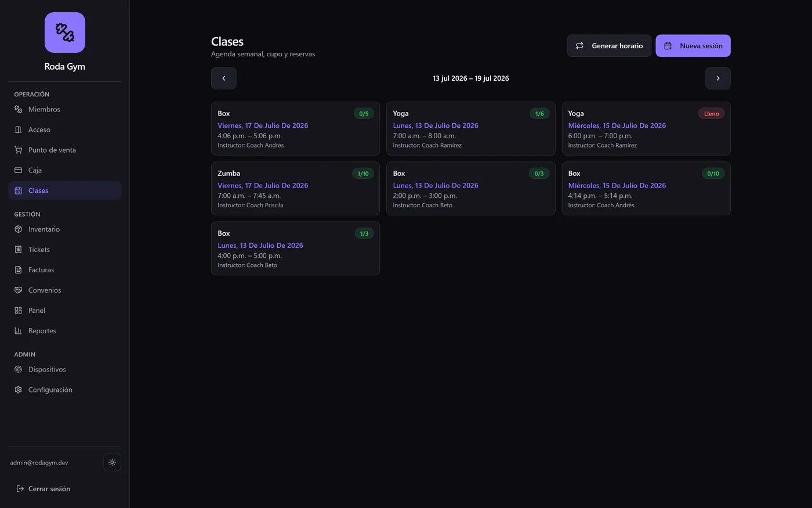812x508 pixels.
Task: Go to the previous week chevron
Action: (x=224, y=78)
